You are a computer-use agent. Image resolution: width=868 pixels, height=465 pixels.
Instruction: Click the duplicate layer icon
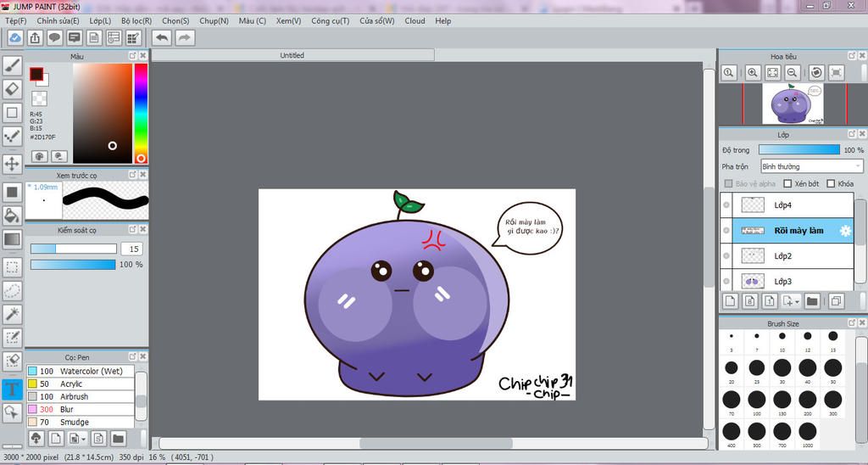(x=836, y=301)
